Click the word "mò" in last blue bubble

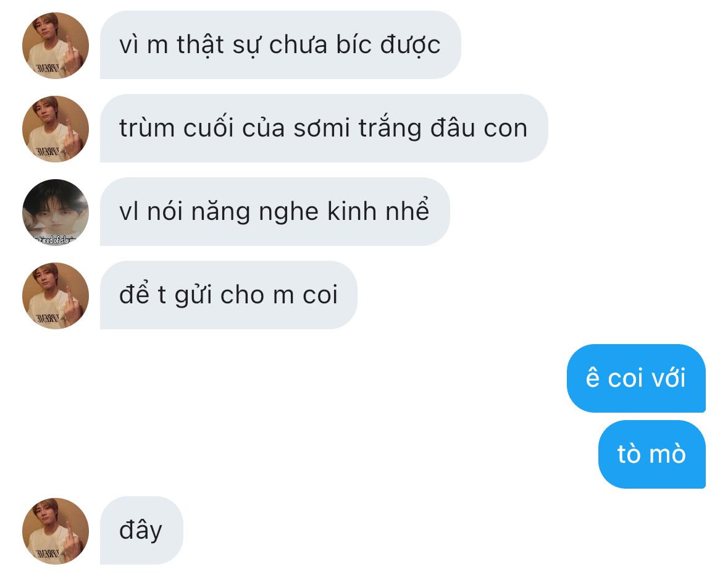[667, 454]
